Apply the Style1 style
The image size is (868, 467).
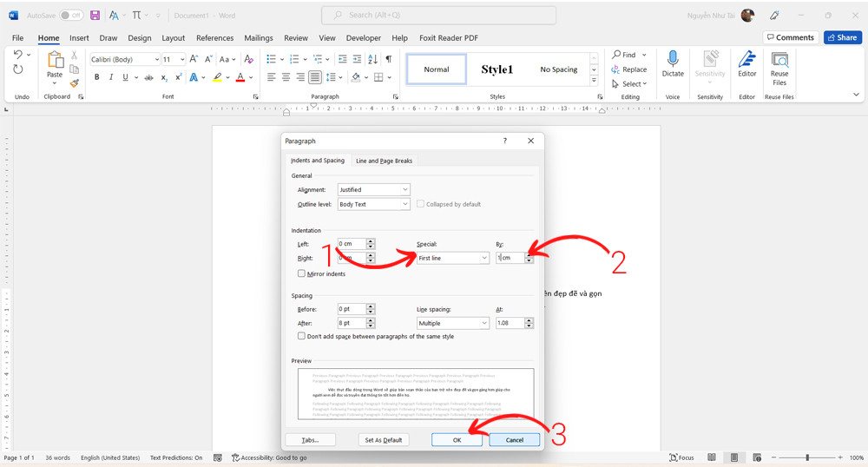[497, 69]
